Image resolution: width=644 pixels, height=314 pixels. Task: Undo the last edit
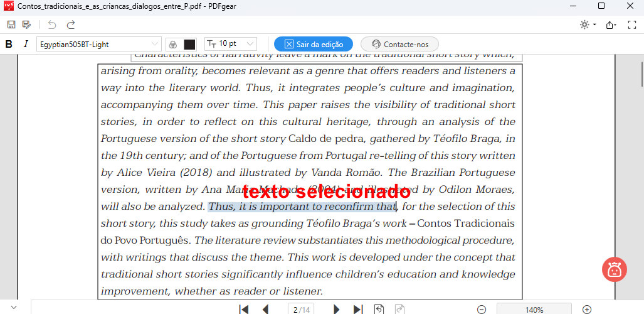tap(52, 24)
